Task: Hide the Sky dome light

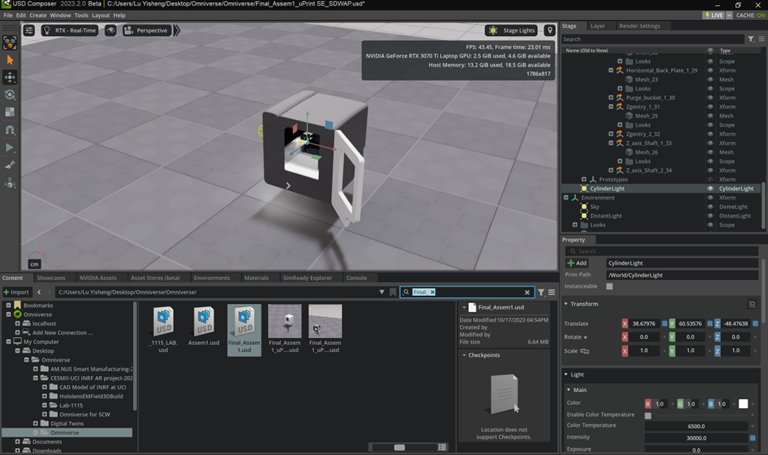Action: (710, 207)
